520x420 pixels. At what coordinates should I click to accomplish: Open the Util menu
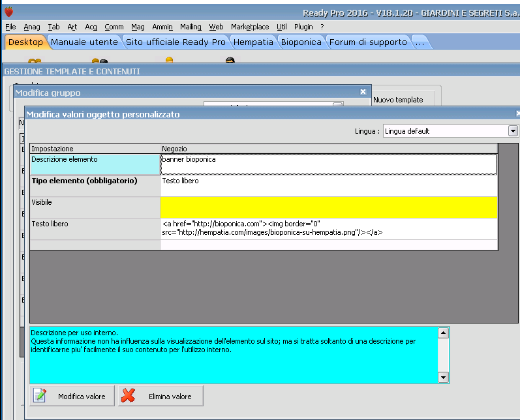click(282, 27)
